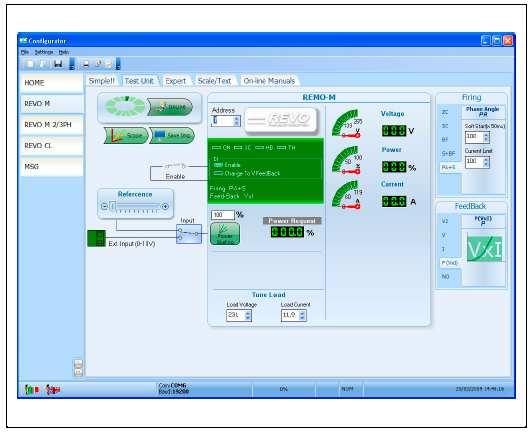This screenshot has height=433, width=531.
Task: Open the On-line Manuals tab
Action: (x=269, y=81)
